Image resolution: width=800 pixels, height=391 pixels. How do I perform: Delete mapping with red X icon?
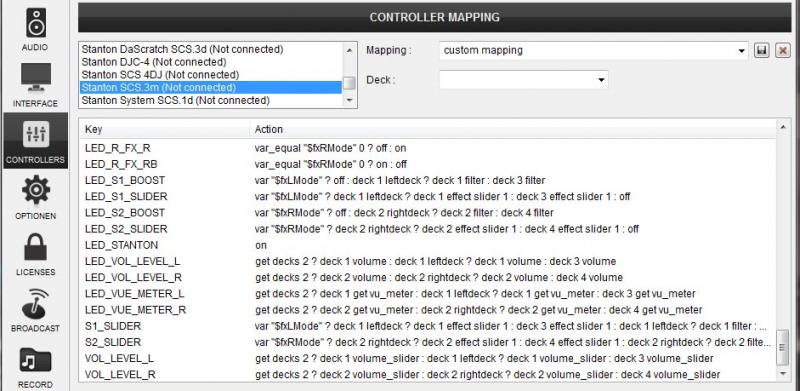coord(783,50)
